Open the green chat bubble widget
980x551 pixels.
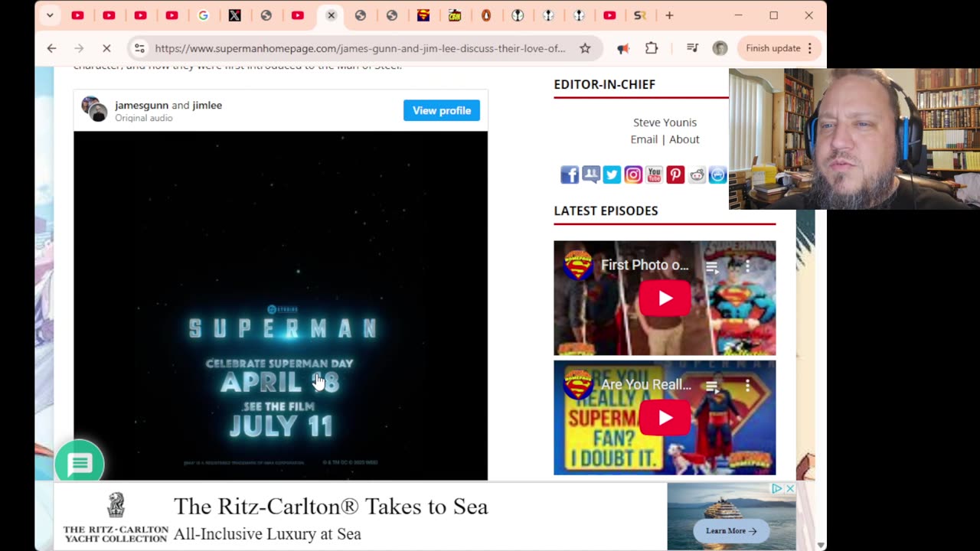tap(80, 464)
